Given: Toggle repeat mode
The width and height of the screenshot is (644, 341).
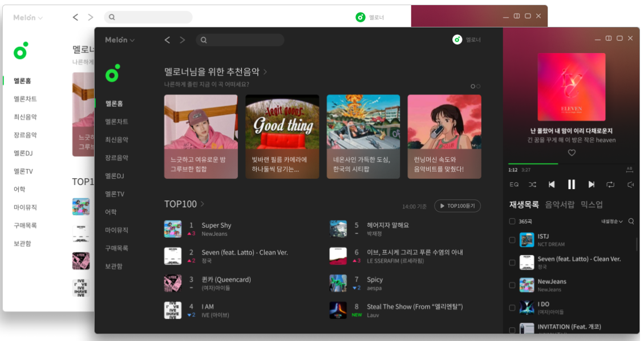Looking at the screenshot, I should (x=610, y=184).
